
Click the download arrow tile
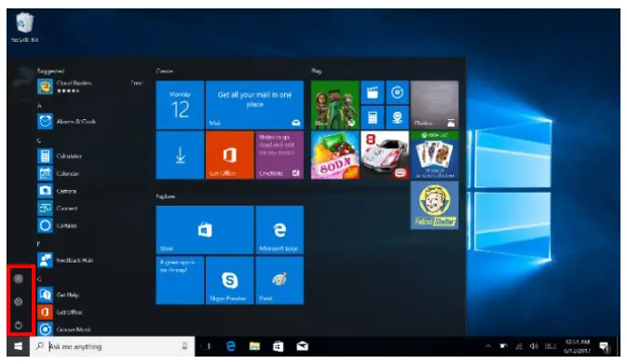click(x=180, y=155)
